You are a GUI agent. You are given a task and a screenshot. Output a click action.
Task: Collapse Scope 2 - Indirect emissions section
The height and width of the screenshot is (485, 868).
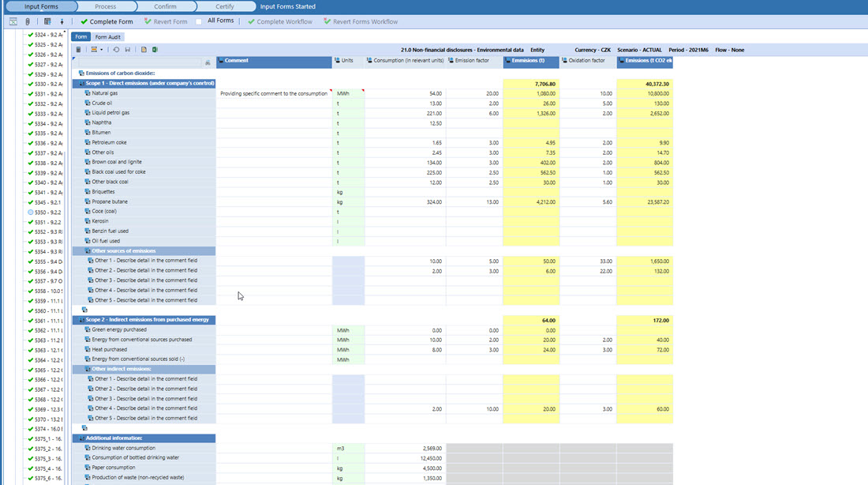click(x=80, y=320)
